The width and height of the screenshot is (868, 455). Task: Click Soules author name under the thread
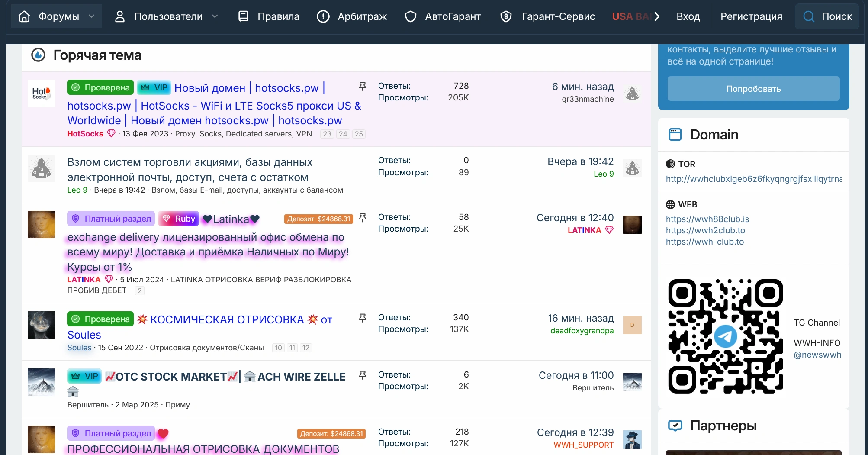pos(79,348)
